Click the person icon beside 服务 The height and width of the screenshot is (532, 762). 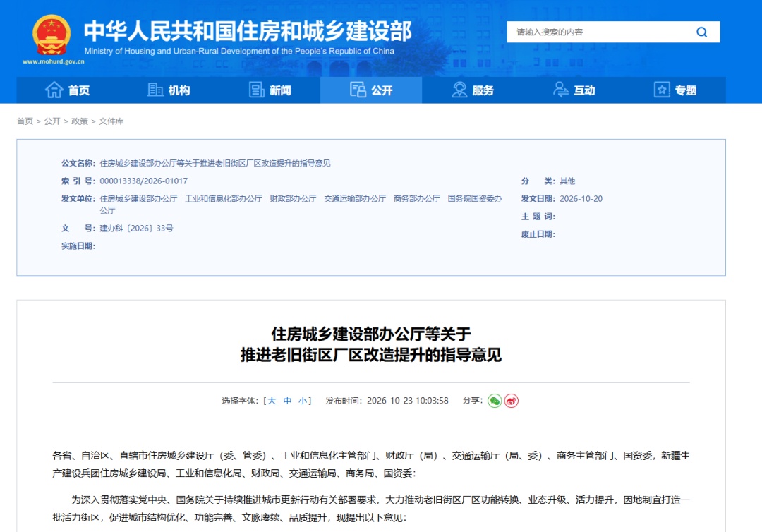(x=459, y=90)
